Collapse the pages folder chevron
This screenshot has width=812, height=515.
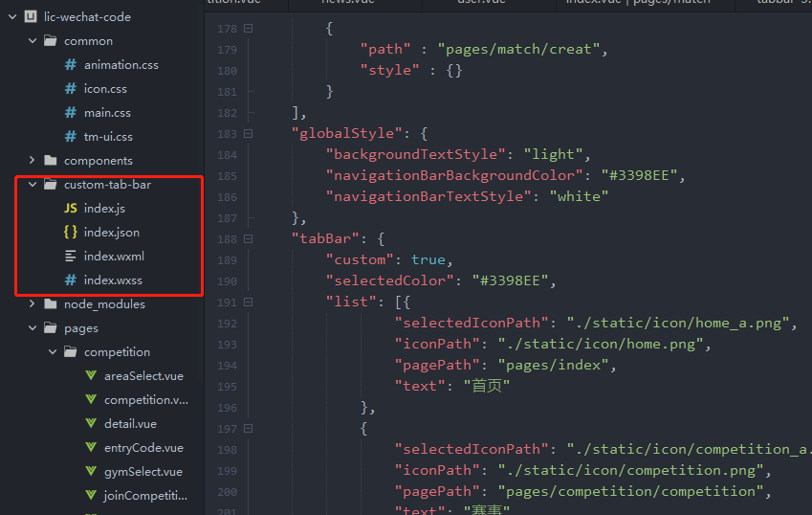pos(33,327)
